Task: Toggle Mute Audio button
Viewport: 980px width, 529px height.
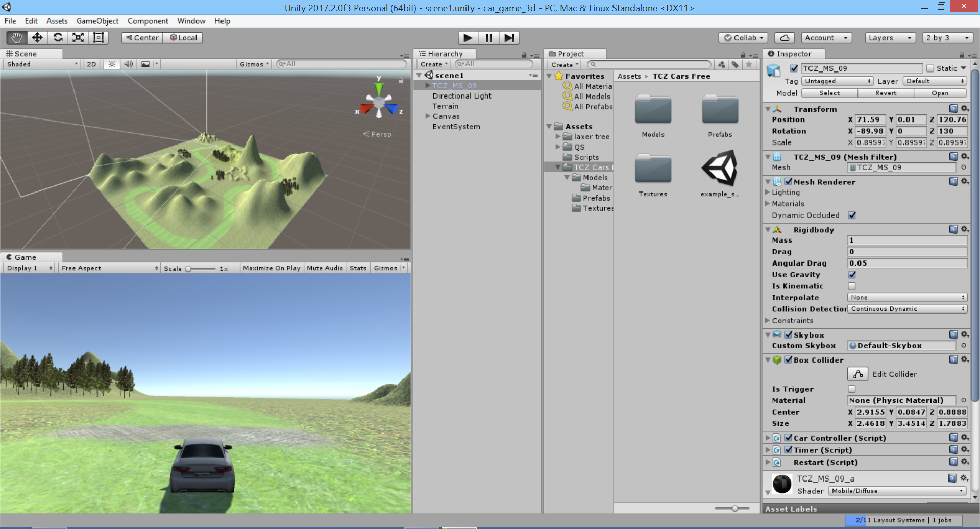Action: (x=325, y=268)
